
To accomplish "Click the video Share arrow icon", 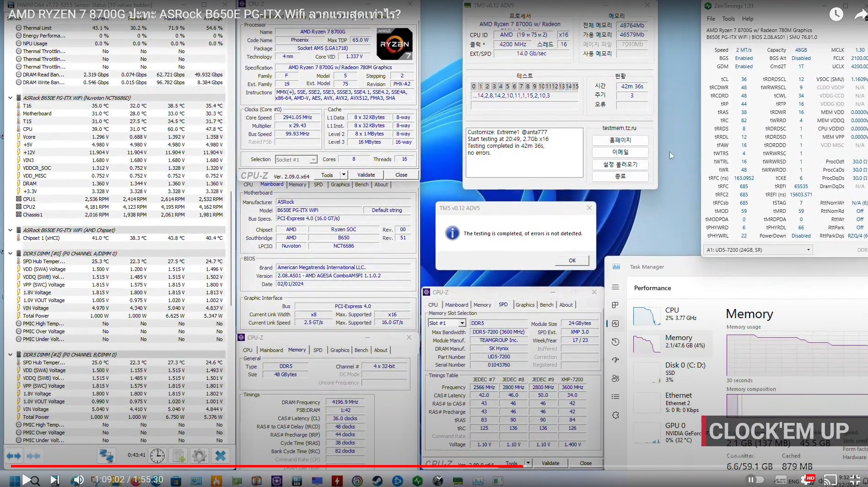I will coord(861,15).
